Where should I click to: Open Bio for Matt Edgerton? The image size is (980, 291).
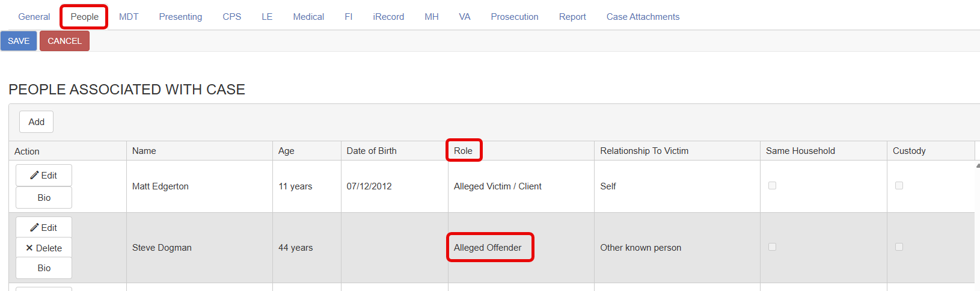(44, 198)
